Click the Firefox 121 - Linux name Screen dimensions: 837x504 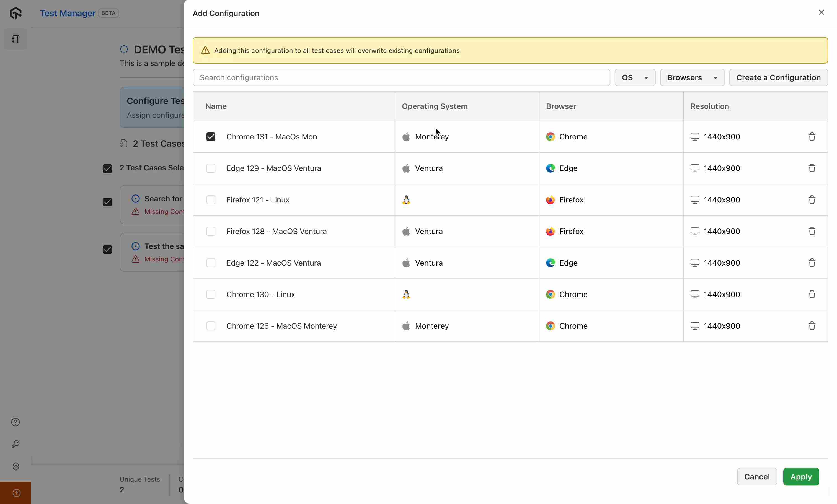[x=258, y=199]
